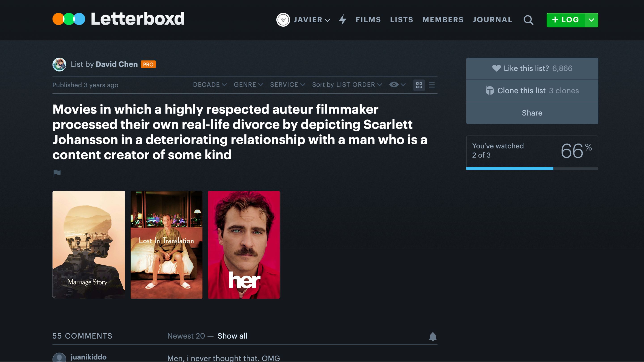
Task: Click the report flag icon under title
Action: (x=57, y=173)
